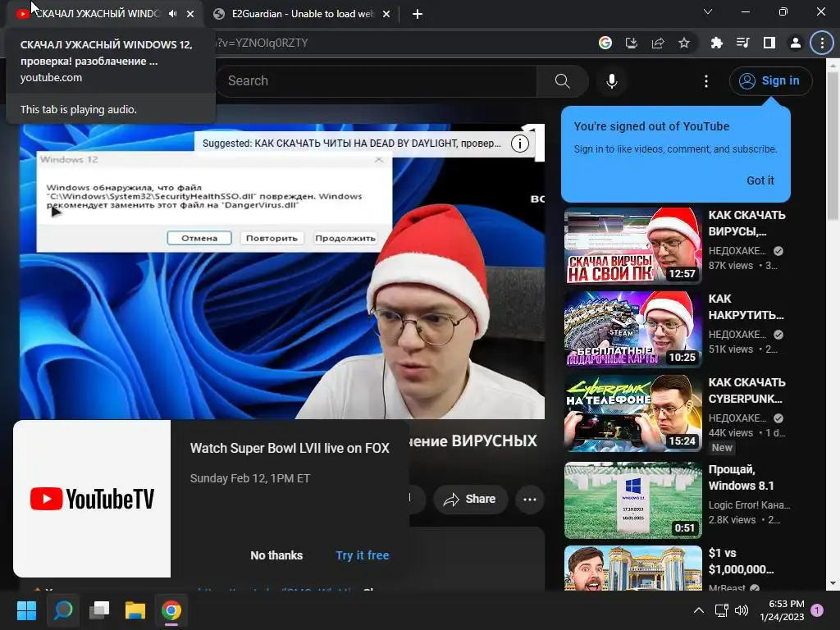
Task: Click the New badge under Cyberpunk video
Action: click(x=722, y=448)
